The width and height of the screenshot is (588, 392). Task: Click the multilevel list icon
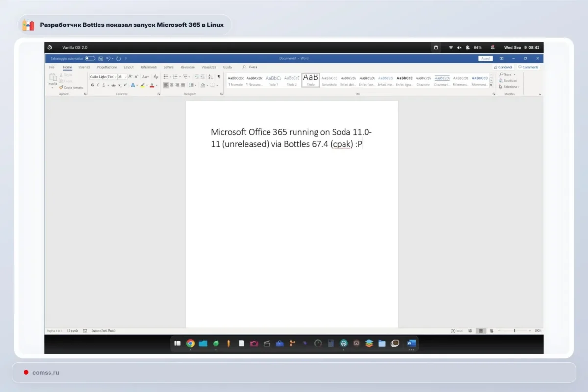(x=185, y=77)
